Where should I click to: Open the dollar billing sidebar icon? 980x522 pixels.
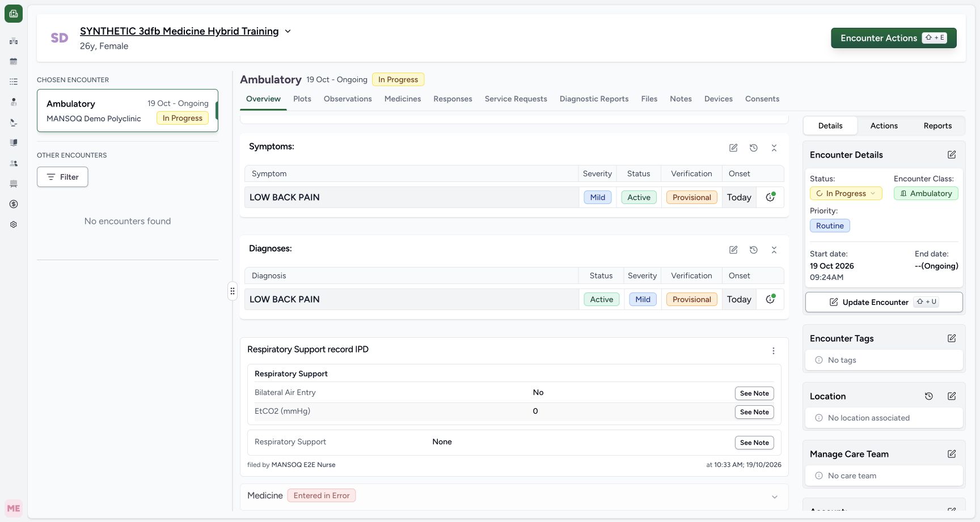click(x=14, y=204)
